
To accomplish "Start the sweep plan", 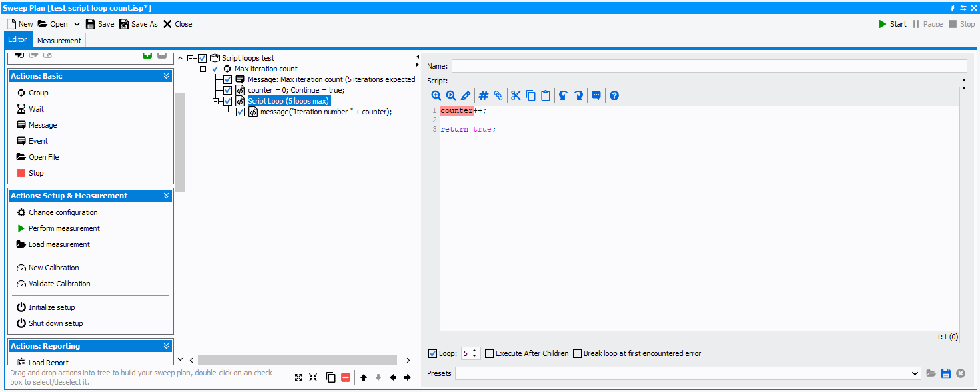I will (x=893, y=24).
